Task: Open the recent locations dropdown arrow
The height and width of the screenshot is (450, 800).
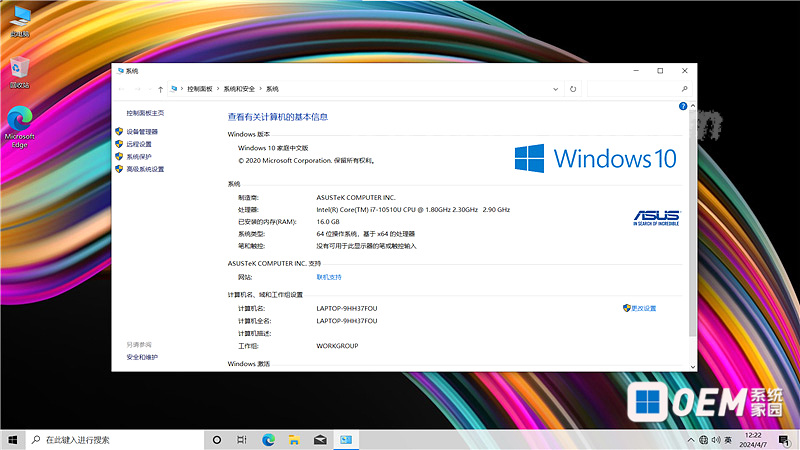Action: point(149,89)
